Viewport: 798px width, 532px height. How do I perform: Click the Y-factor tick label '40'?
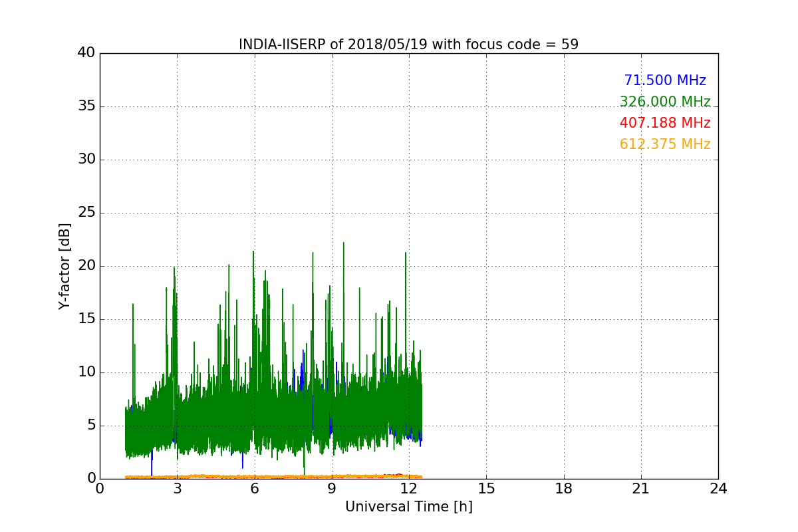(86, 53)
